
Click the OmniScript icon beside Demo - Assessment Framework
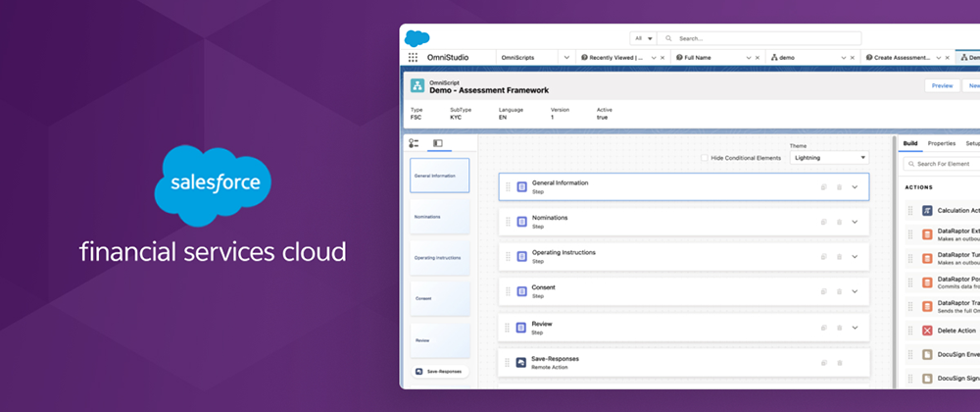point(417,85)
